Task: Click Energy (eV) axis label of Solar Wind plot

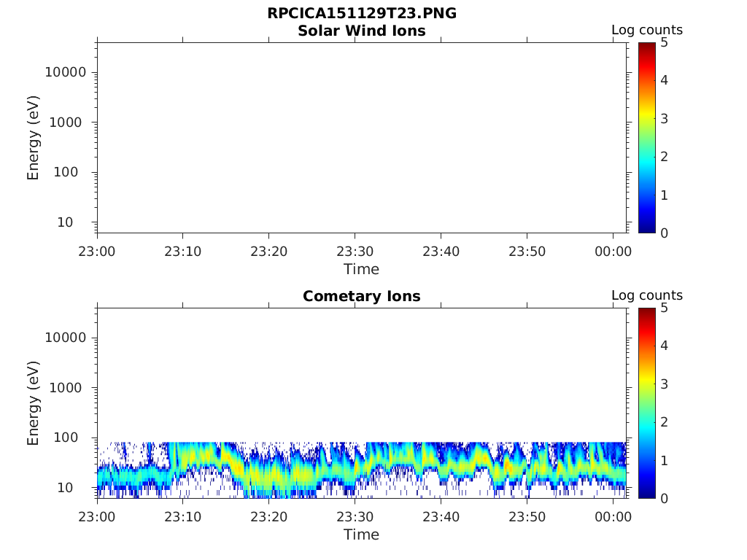Action: (x=33, y=138)
